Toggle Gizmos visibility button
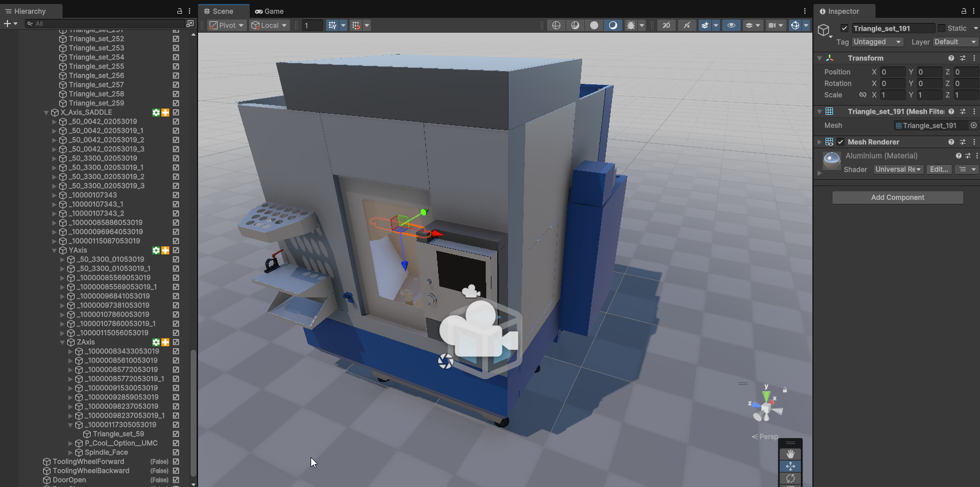The height and width of the screenshot is (487, 980). 795,25
